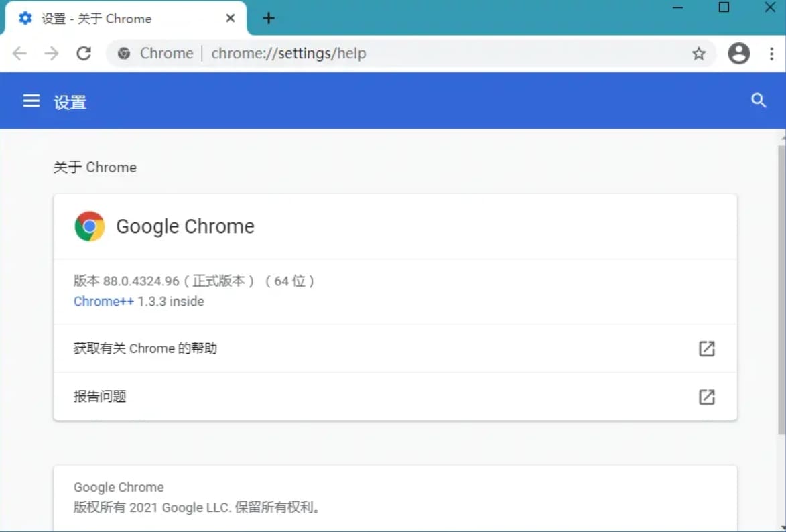Open the settings search icon
Screen dimensions: 786x532
[759, 101]
